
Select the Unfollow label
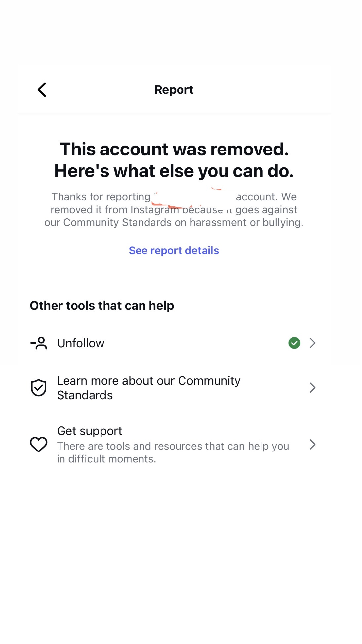pyautogui.click(x=81, y=343)
